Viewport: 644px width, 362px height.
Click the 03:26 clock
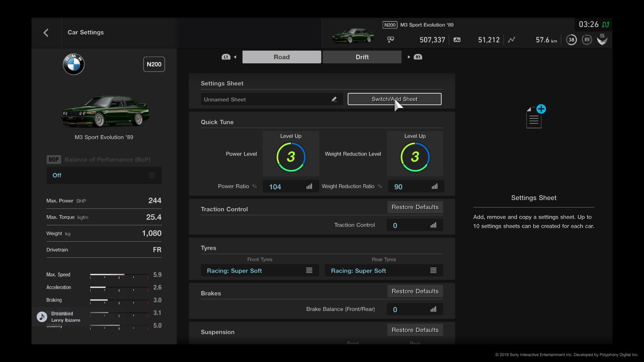click(x=589, y=24)
